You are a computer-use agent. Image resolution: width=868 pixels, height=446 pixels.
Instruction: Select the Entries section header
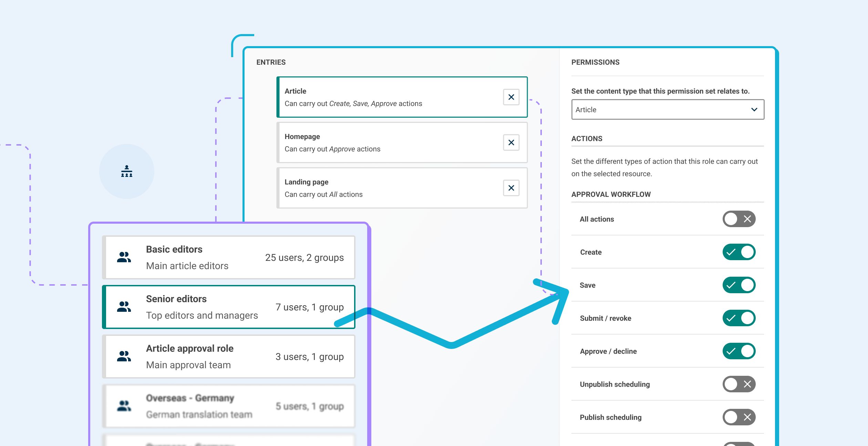point(271,62)
